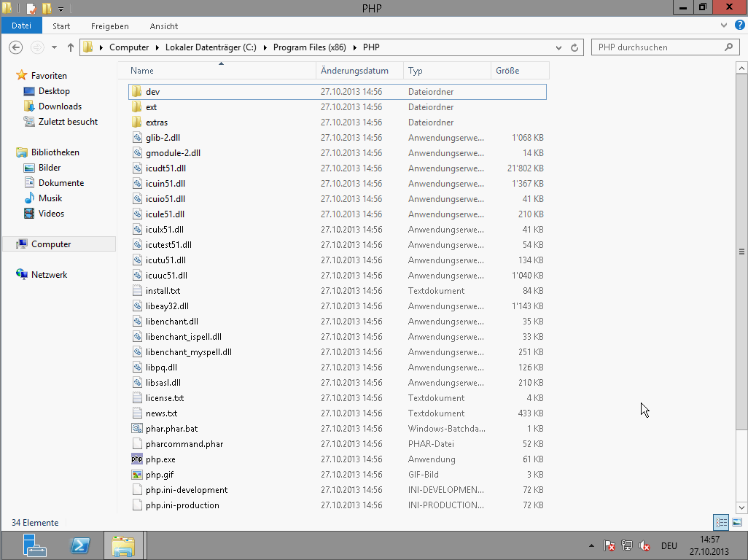Expand the ribbon with the chevron
Image resolution: width=748 pixels, height=560 pixels.
[x=724, y=26]
